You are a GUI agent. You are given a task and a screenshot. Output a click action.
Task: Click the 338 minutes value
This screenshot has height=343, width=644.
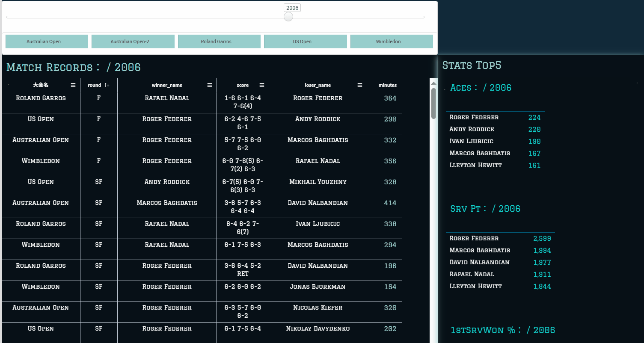(390, 224)
